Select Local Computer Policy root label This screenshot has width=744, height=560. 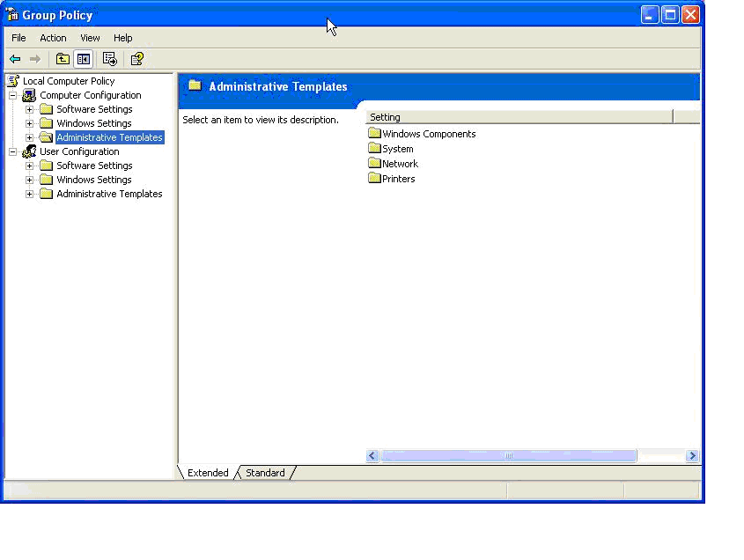click(x=69, y=81)
